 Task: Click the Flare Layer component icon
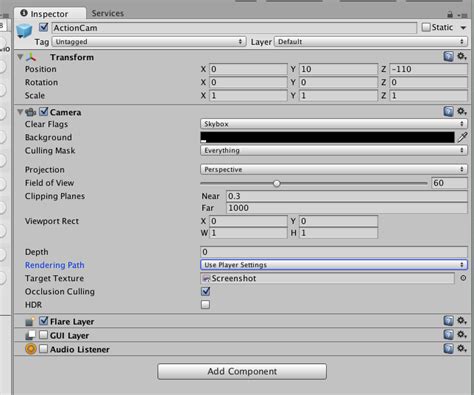(x=30, y=321)
